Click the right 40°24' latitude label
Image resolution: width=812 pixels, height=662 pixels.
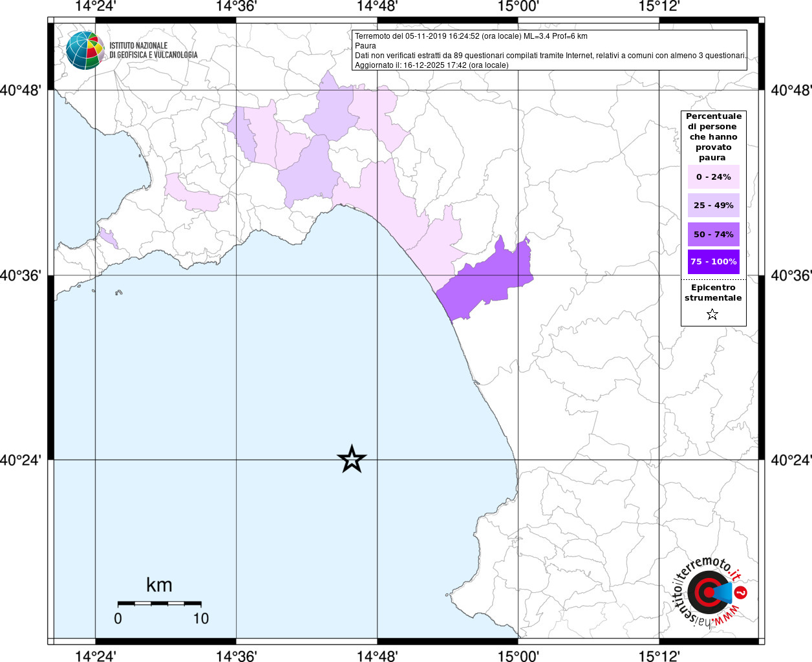tap(791, 460)
